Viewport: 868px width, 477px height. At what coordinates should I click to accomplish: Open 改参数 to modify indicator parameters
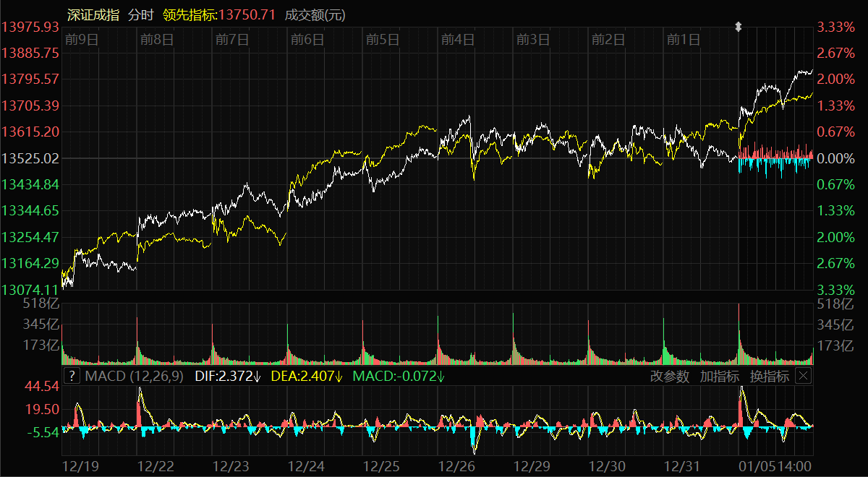(x=669, y=377)
